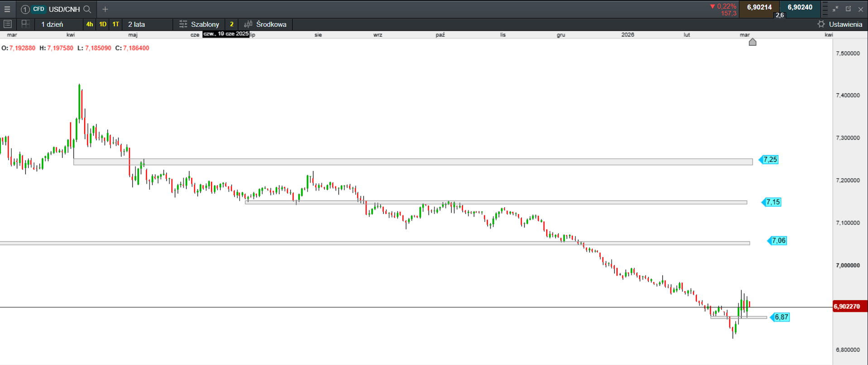
Task: Open the 2 lata range dropdown
Action: [x=147, y=24]
